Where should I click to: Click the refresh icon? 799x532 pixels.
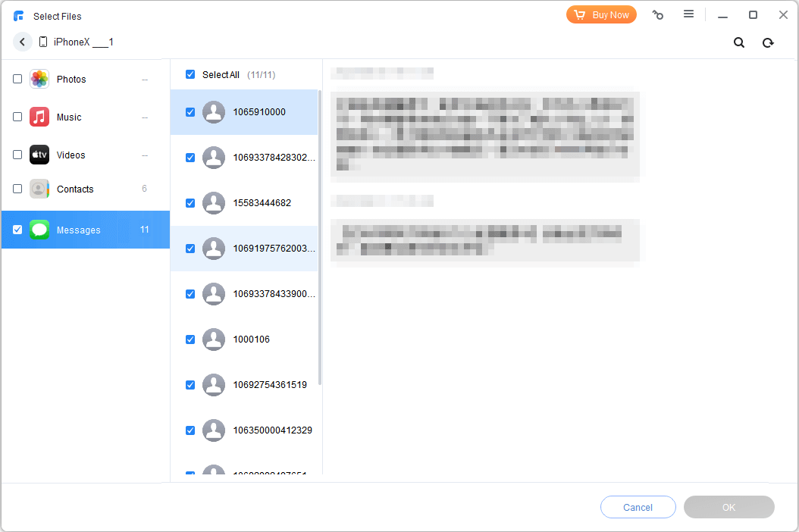point(768,43)
